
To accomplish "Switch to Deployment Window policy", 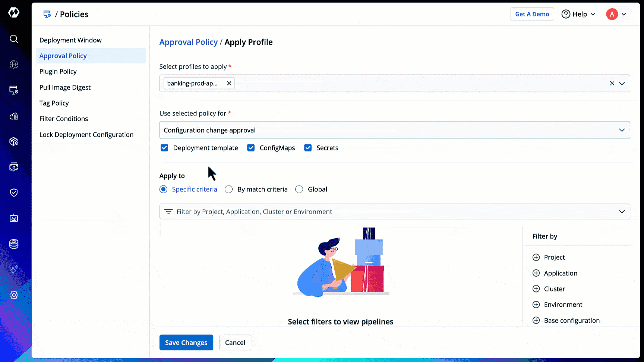I will click(70, 40).
